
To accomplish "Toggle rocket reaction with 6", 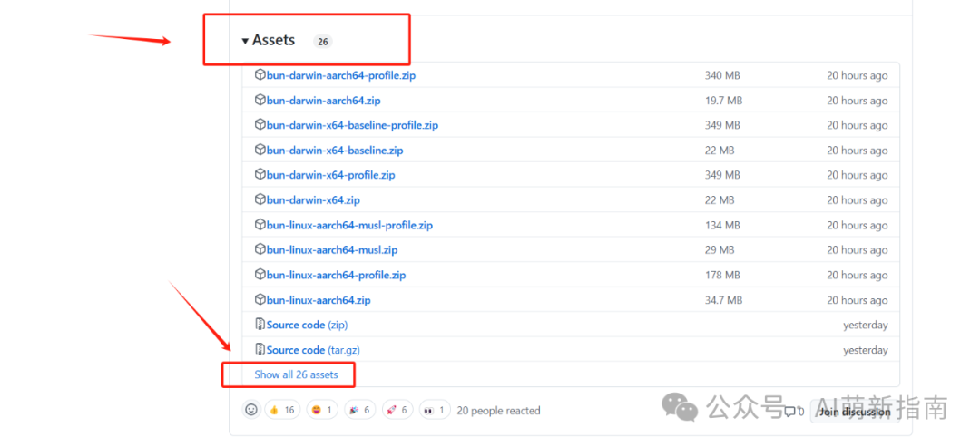I will 397,410.
